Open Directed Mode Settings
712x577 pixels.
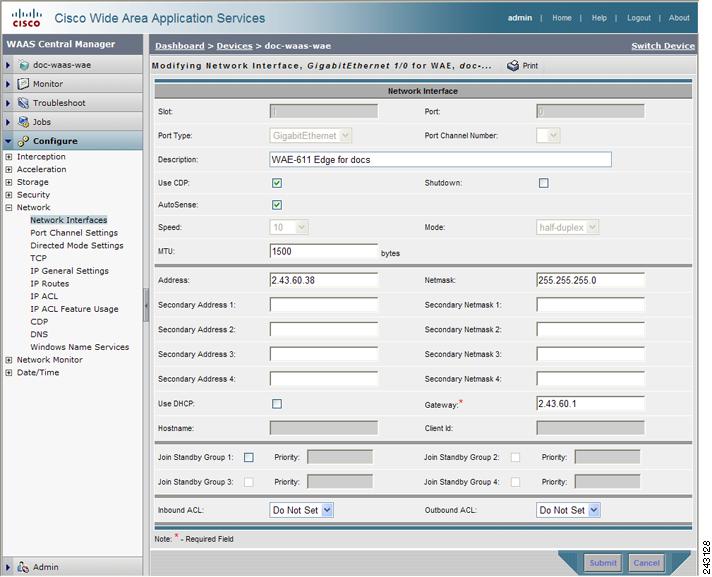pyautogui.click(x=77, y=246)
